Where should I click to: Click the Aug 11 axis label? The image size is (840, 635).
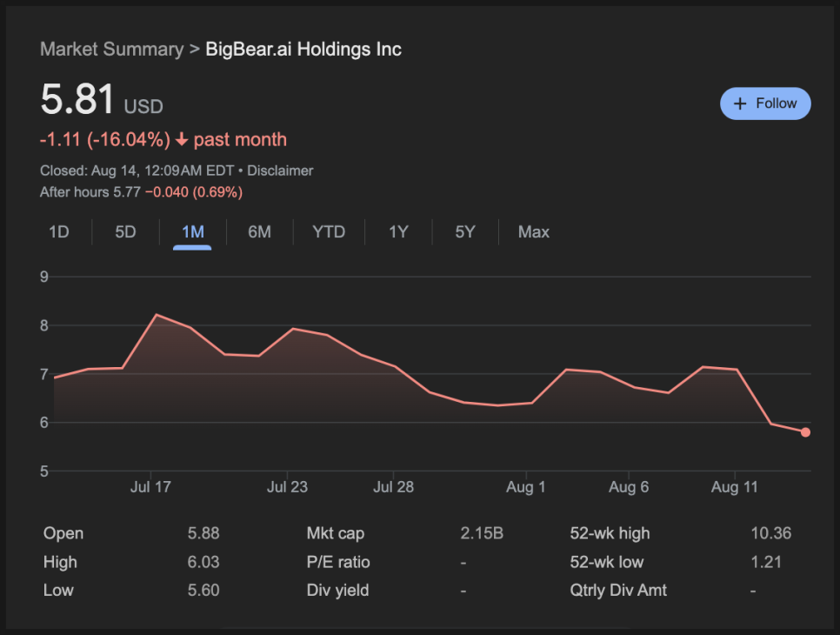point(735,487)
